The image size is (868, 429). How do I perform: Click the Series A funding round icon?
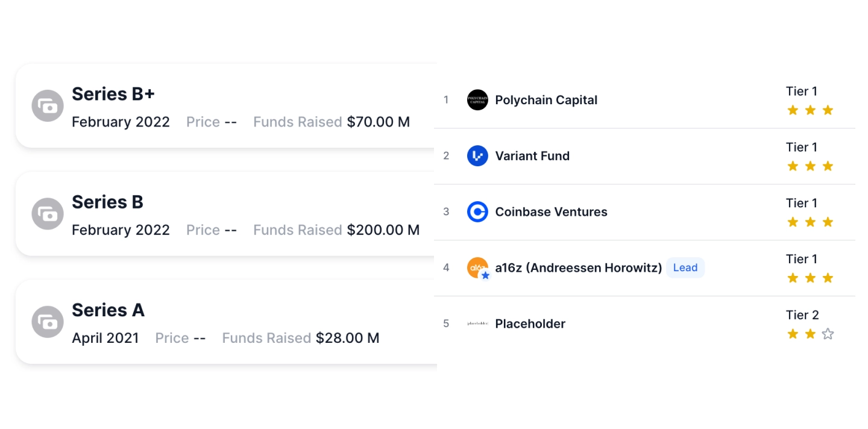click(x=48, y=322)
